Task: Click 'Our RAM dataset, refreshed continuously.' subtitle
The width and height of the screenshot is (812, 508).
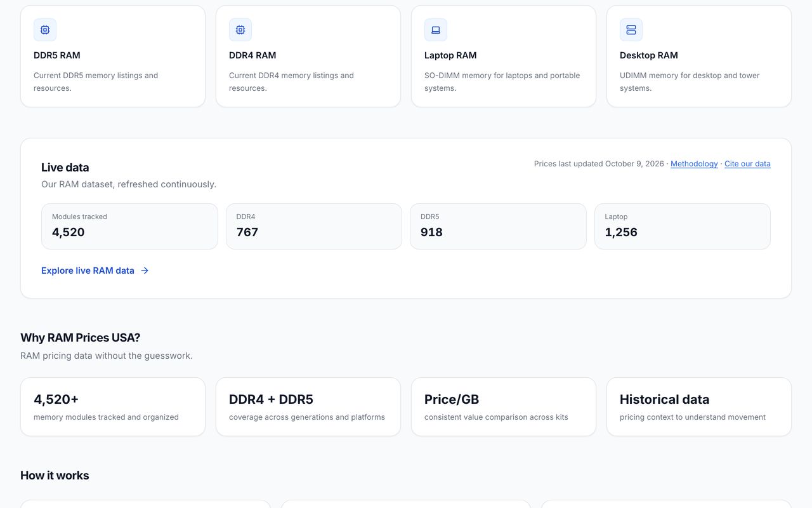Action: [129, 184]
